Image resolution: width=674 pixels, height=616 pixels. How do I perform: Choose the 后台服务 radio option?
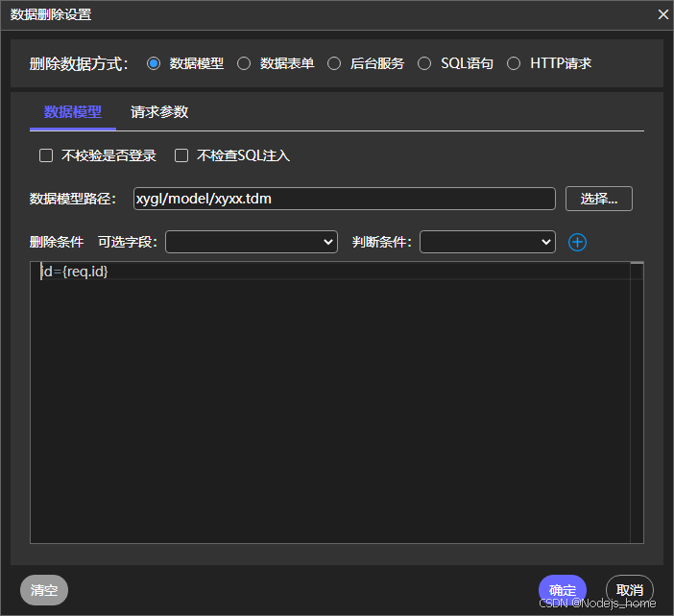(x=334, y=63)
